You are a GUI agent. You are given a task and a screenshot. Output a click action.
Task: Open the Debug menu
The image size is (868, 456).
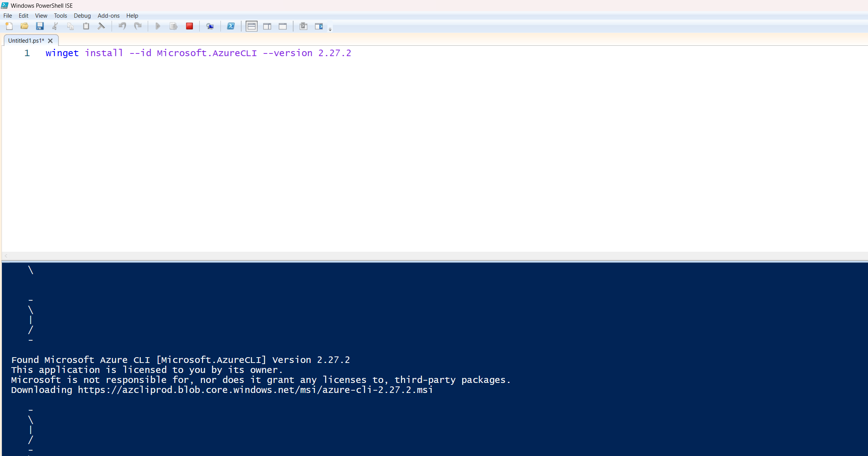pyautogui.click(x=82, y=16)
